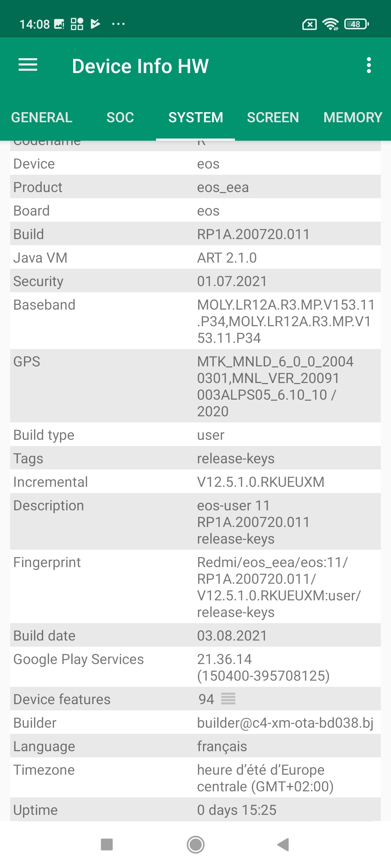Image resolution: width=391 pixels, height=868 pixels.
Task: Switch to the GENERAL tab
Action: 42,118
